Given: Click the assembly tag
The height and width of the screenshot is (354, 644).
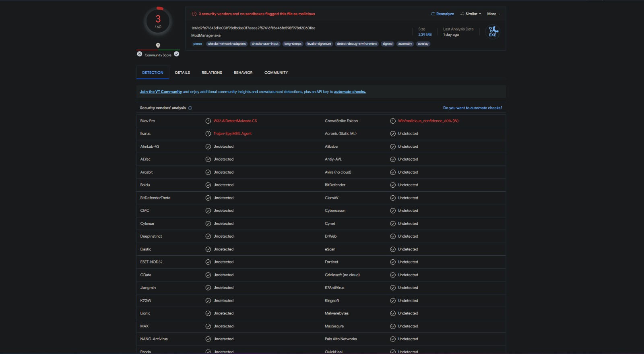Looking at the screenshot, I should click(x=405, y=44).
